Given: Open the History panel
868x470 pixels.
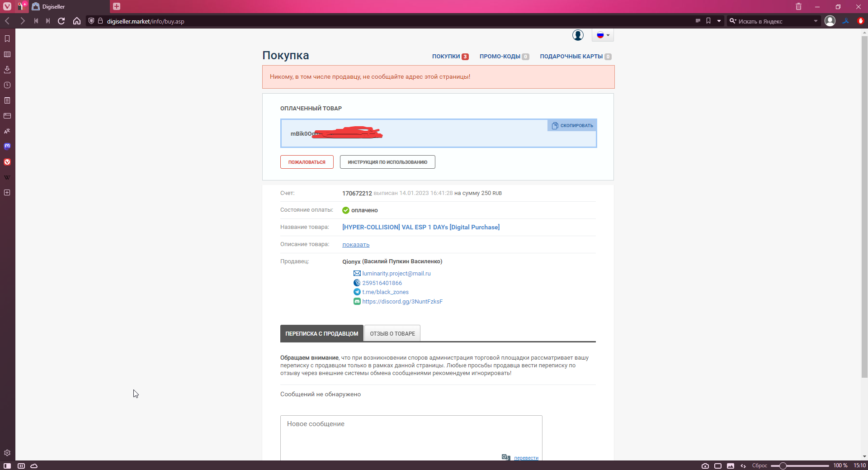Looking at the screenshot, I should [x=7, y=85].
